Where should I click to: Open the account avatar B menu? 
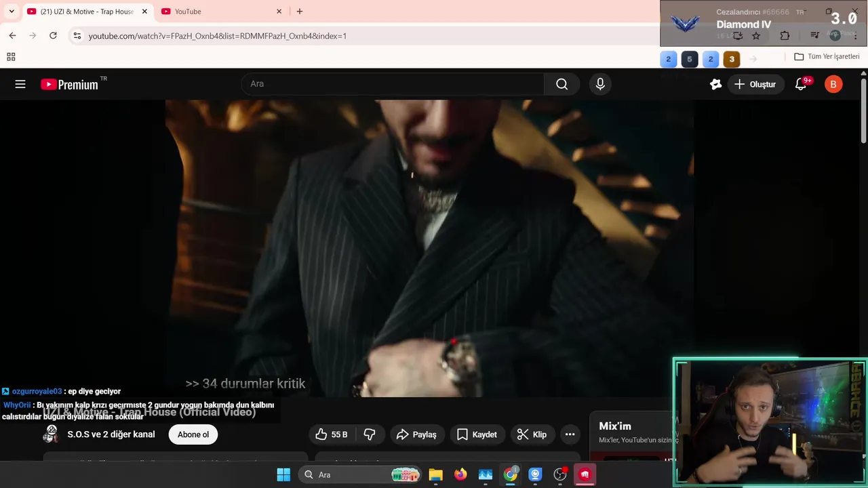point(833,84)
